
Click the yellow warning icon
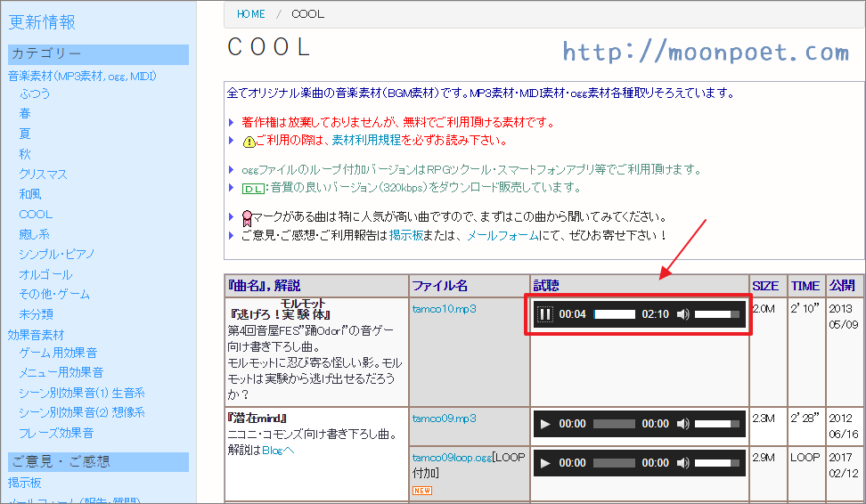(249, 141)
